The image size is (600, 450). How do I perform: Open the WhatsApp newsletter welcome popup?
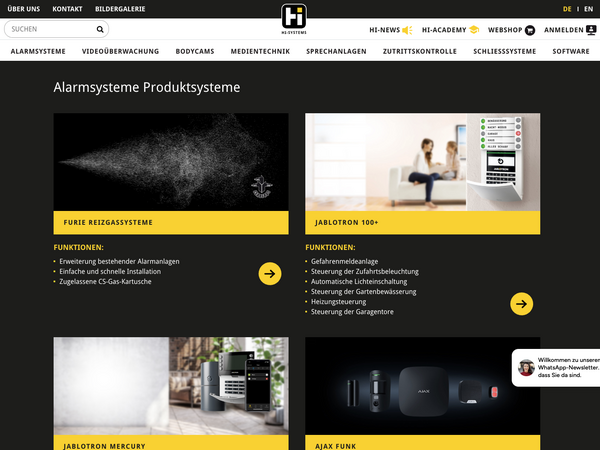tap(556, 368)
